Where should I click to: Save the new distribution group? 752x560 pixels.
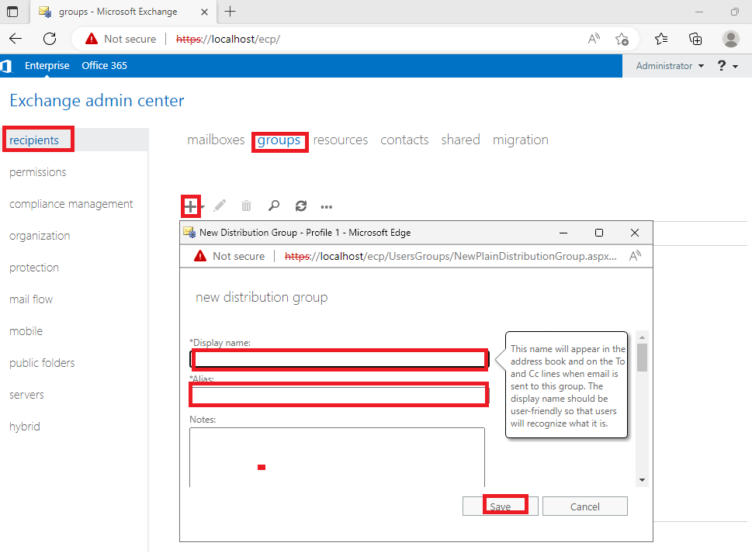tap(499, 505)
